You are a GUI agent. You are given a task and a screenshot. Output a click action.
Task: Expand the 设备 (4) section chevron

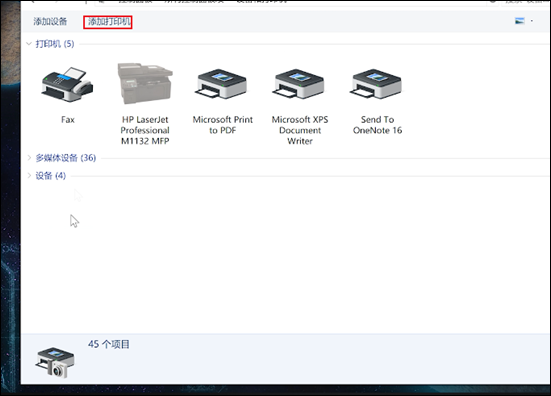pos(29,175)
